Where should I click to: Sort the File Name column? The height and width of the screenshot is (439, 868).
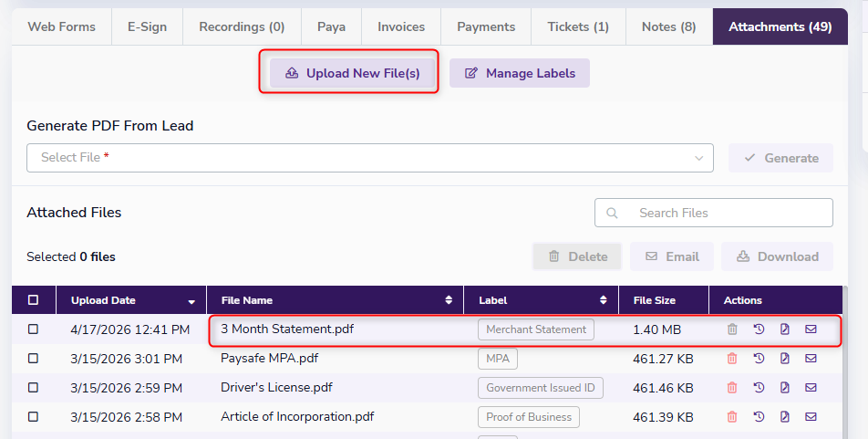coord(449,300)
